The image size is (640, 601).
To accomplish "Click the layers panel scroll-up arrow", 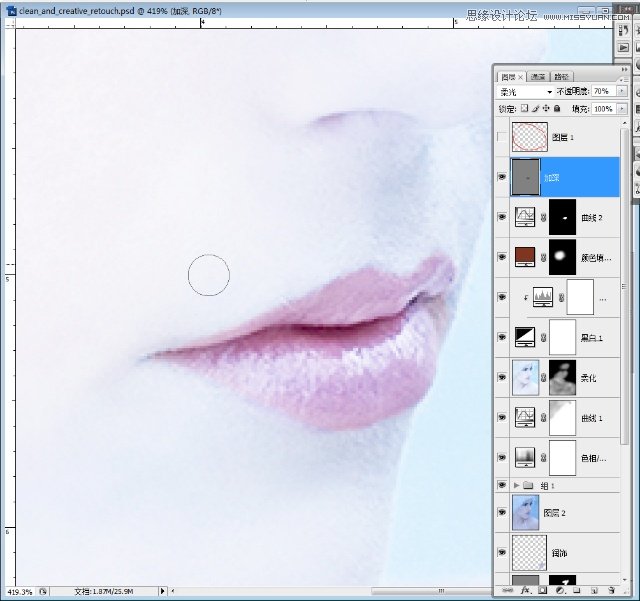I will click(x=624, y=122).
